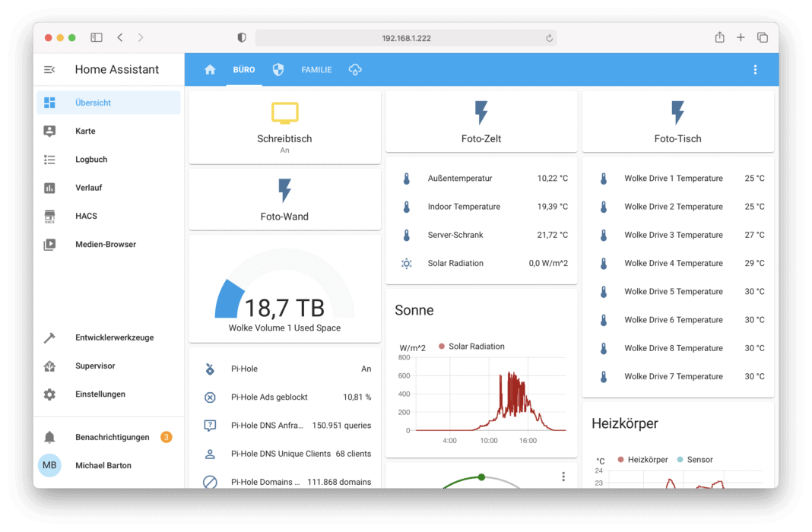Open the Übersicht dashboard

[x=108, y=103]
